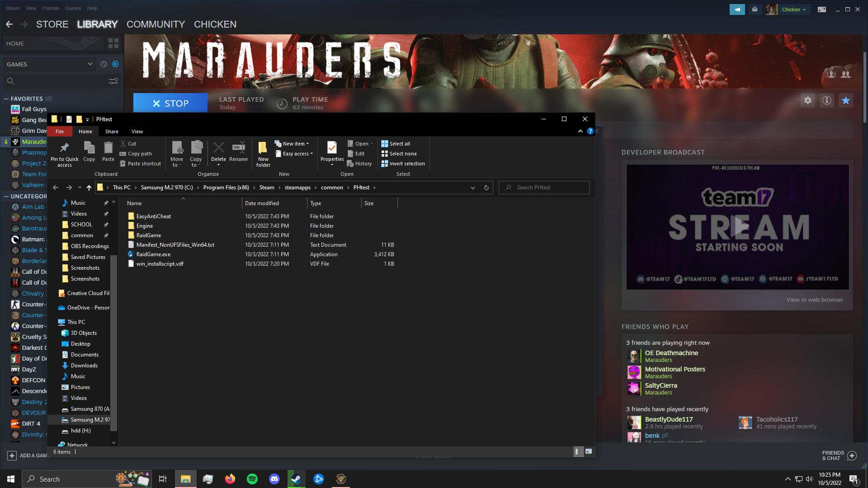Toggle the favorite star for Marauders
This screenshot has width=868, height=488.
click(845, 100)
